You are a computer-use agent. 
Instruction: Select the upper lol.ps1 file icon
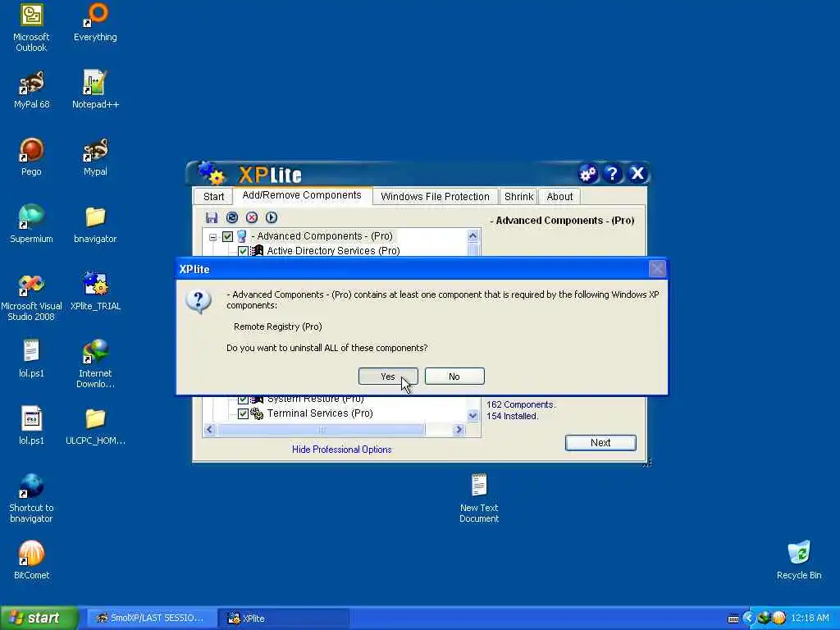click(x=31, y=359)
